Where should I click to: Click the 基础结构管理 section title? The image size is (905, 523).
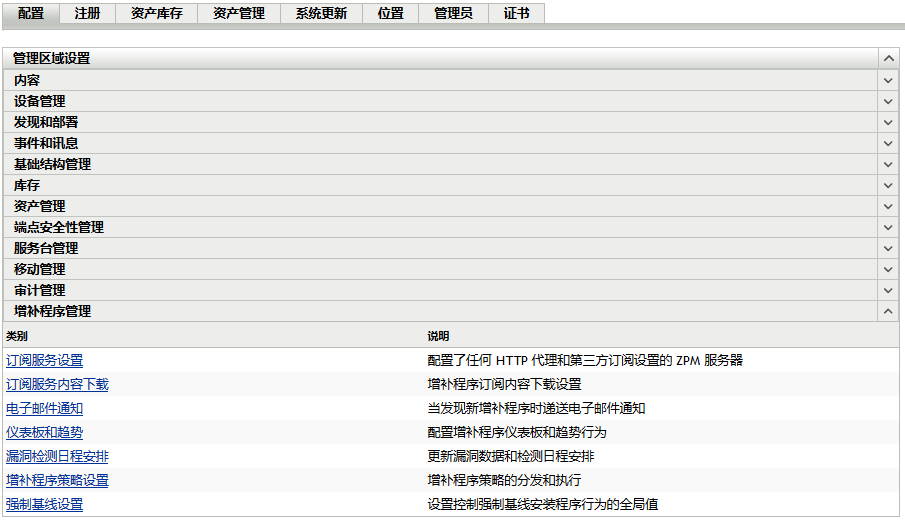[53, 165]
